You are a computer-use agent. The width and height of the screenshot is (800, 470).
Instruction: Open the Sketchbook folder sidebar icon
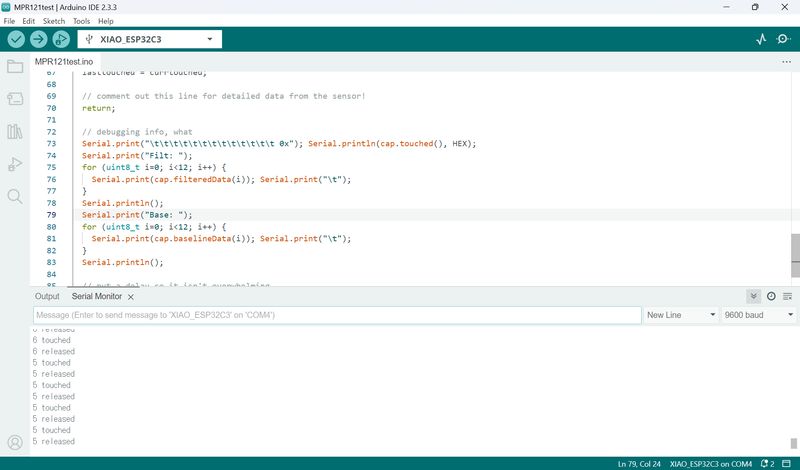pos(15,66)
